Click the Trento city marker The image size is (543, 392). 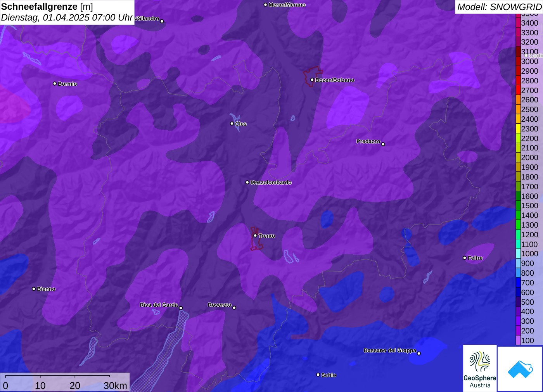pos(255,235)
